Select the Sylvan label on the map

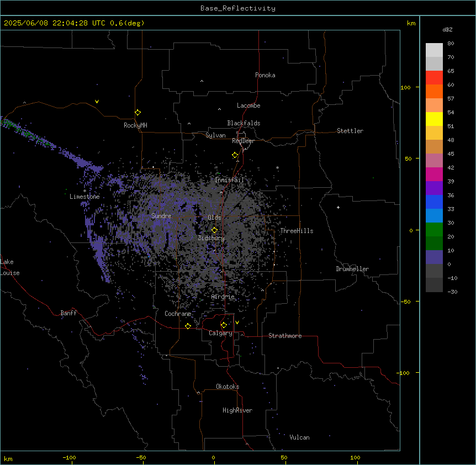215,135
